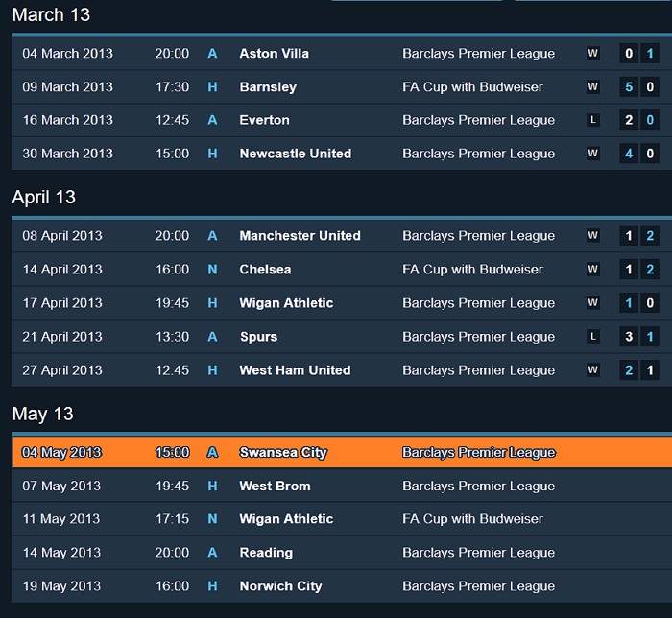Open the Swansea City fixture on 04 May
Image resolution: width=672 pixels, height=618 pixels.
point(283,453)
